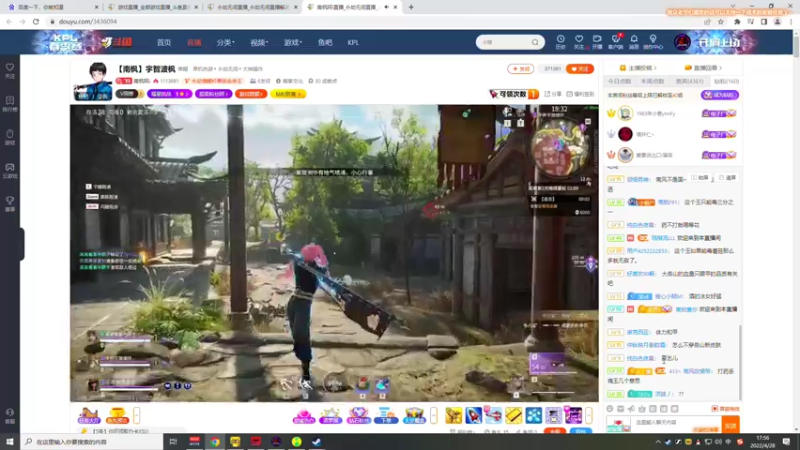Collapse the left sidebar handle
The width and height of the screenshot is (800, 450).
click(x=22, y=244)
